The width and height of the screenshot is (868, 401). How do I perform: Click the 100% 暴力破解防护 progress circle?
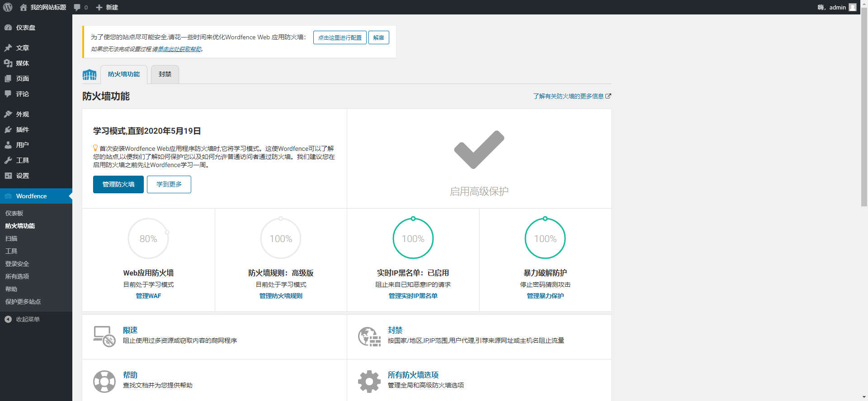point(545,238)
